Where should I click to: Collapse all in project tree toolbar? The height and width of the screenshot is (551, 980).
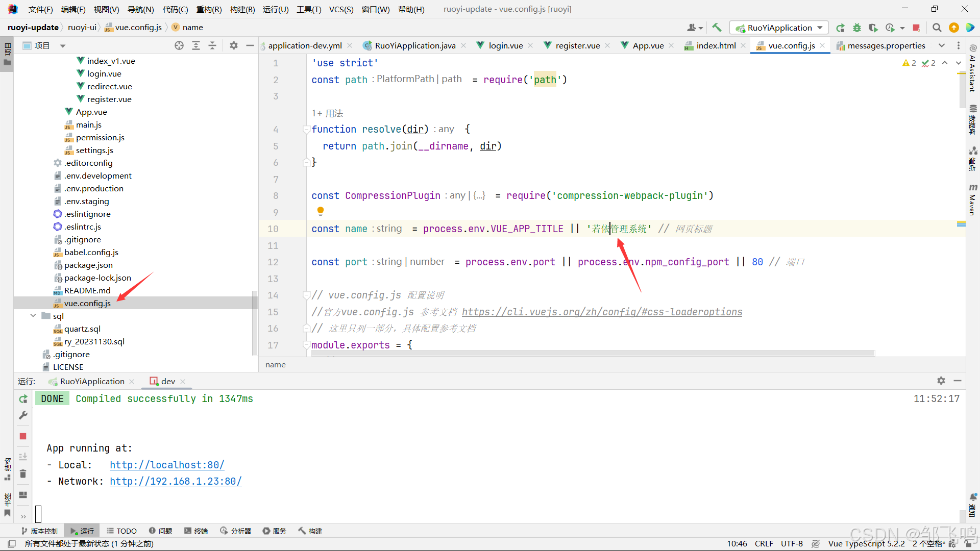pyautogui.click(x=212, y=46)
